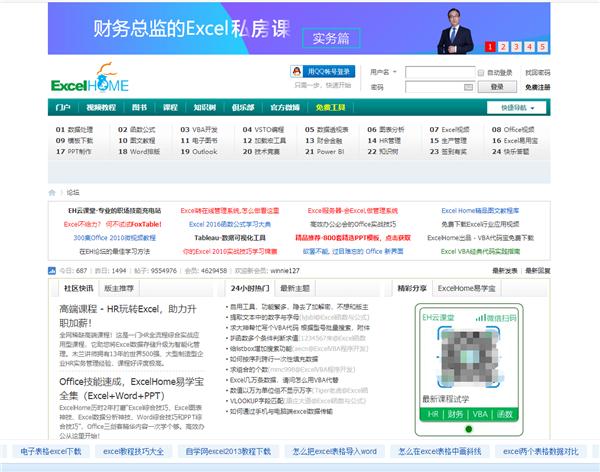
Task: Open forum section 21 Power BI
Action: [x=324, y=152]
